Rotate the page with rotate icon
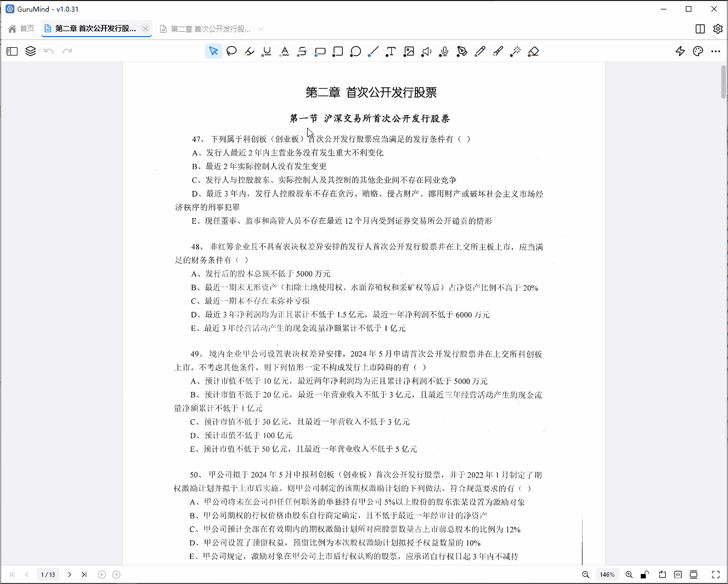 662,575
